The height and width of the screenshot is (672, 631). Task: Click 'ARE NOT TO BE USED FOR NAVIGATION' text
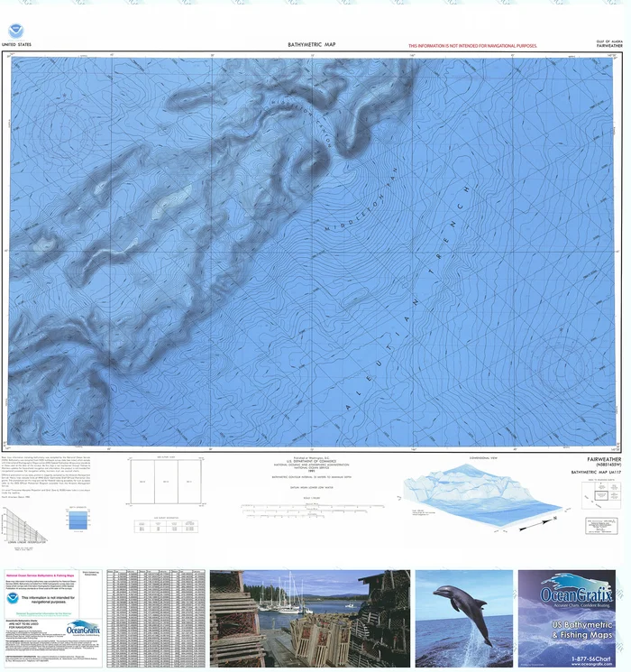pyautogui.click(x=23, y=625)
